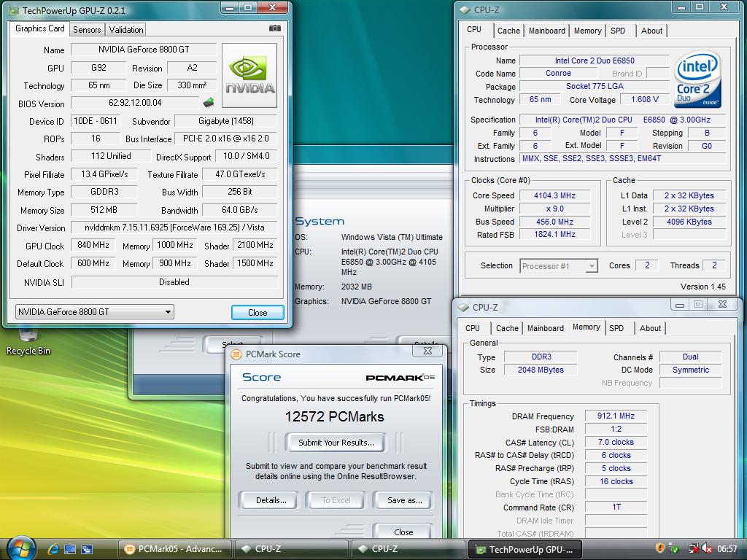Click the 12572 PCMarks score text
This screenshot has width=747, height=560.
pos(334,416)
